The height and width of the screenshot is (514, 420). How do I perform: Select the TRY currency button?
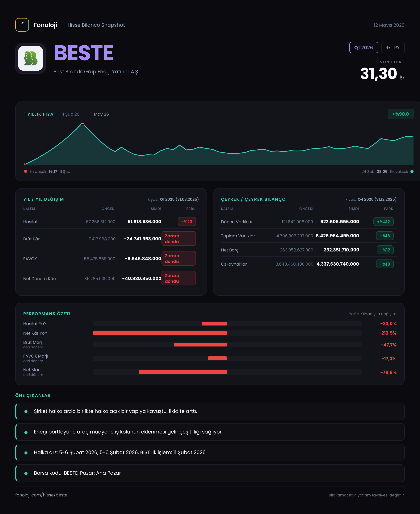[x=393, y=48]
